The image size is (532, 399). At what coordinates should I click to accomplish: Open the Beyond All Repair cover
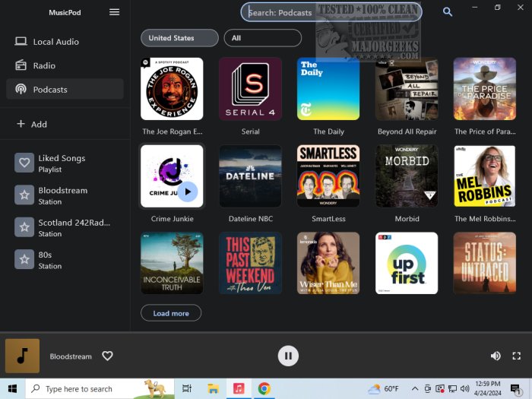pyautogui.click(x=407, y=89)
